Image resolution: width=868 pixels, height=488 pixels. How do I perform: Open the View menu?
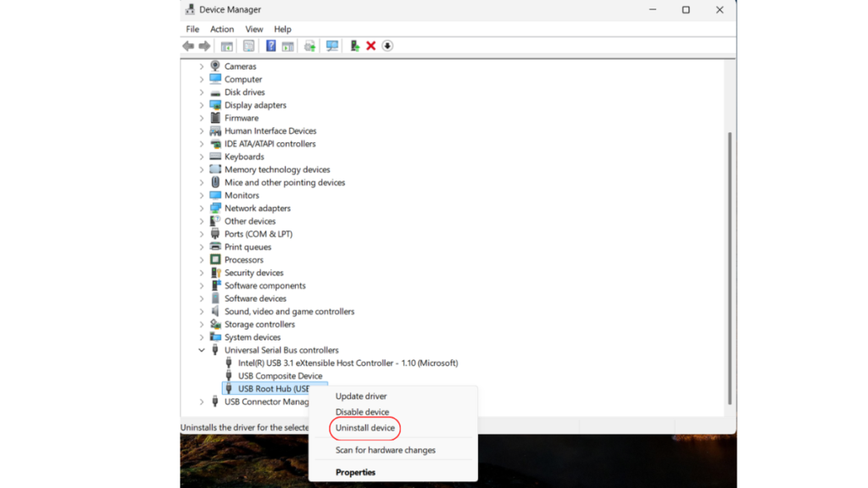[254, 29]
